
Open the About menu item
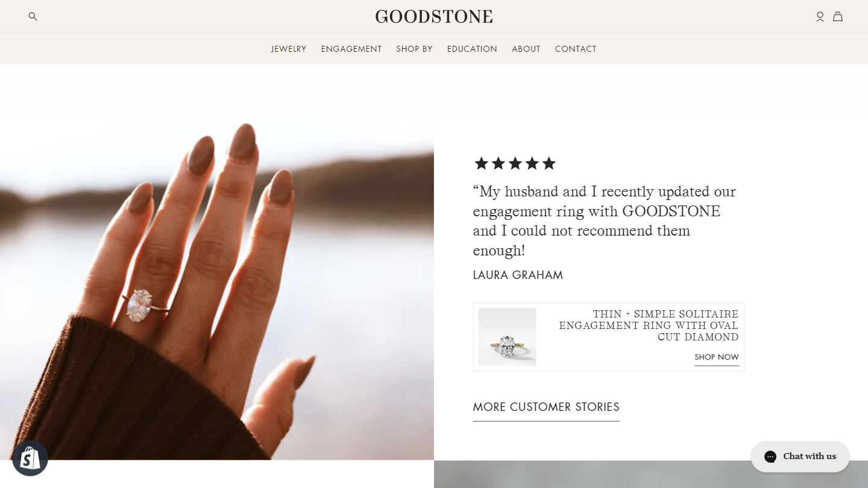point(526,49)
